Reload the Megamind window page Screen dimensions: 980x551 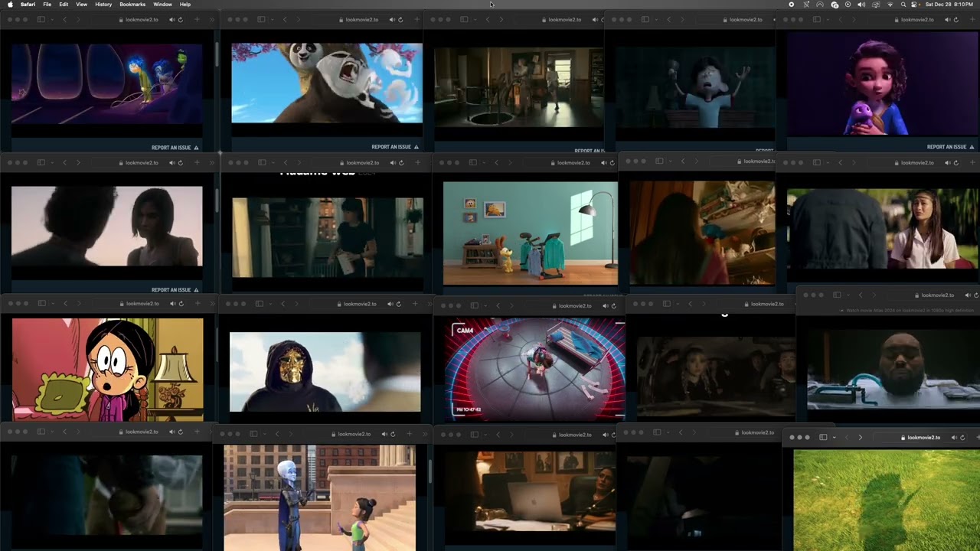pos(393,434)
